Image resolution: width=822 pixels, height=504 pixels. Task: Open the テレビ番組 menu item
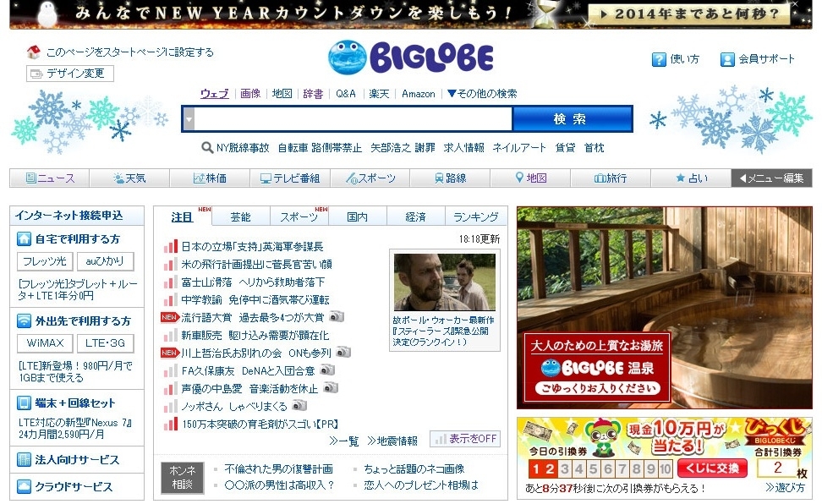[x=290, y=178]
